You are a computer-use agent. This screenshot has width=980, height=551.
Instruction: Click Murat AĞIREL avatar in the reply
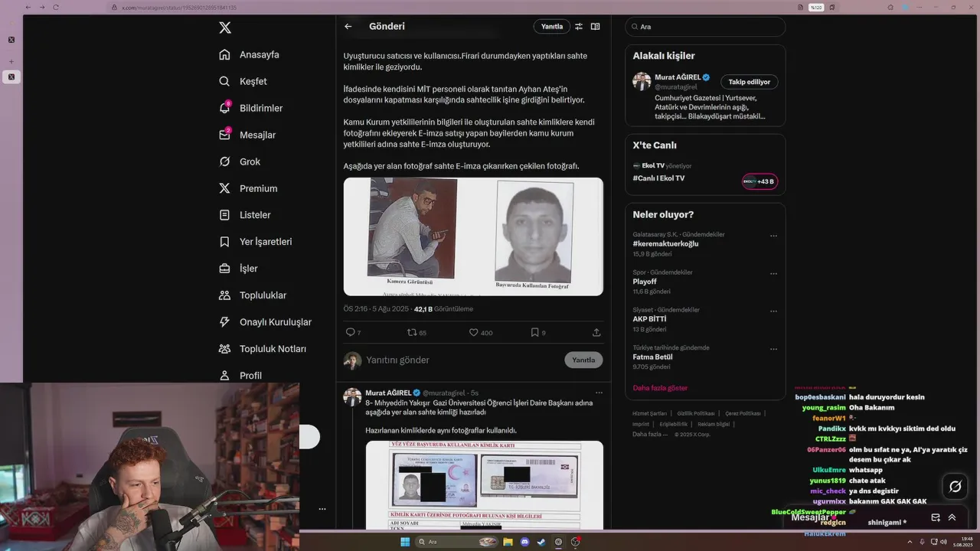point(352,396)
